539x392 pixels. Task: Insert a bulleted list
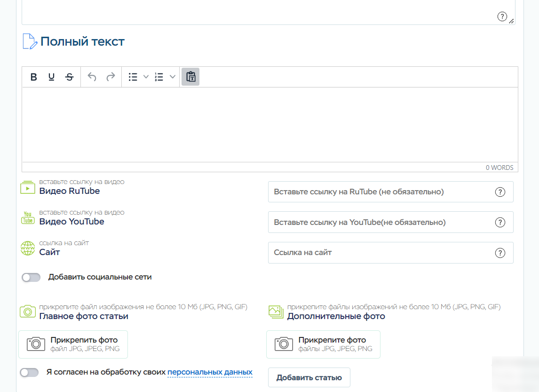click(x=133, y=77)
